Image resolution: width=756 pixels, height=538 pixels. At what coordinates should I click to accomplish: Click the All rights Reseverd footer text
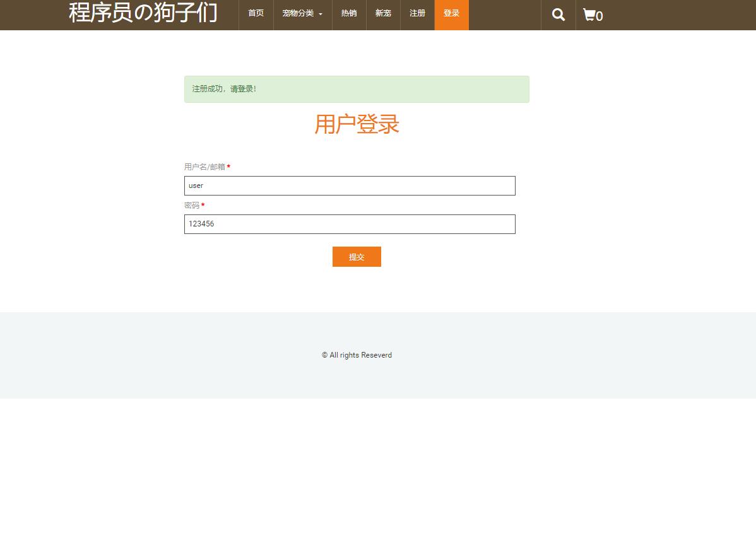(x=357, y=354)
